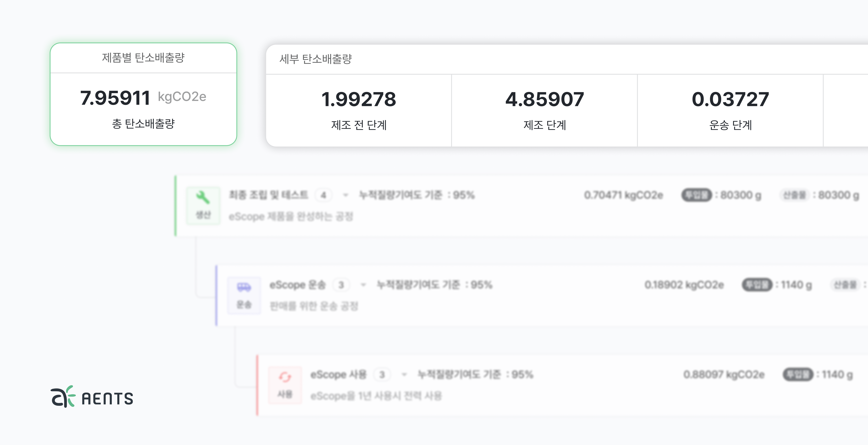Click the 세부 탄소배출량 header
This screenshot has height=445, width=868.
[x=316, y=59]
